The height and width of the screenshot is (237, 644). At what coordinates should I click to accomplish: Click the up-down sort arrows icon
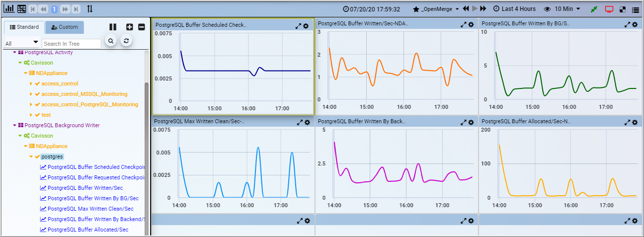[89, 9]
